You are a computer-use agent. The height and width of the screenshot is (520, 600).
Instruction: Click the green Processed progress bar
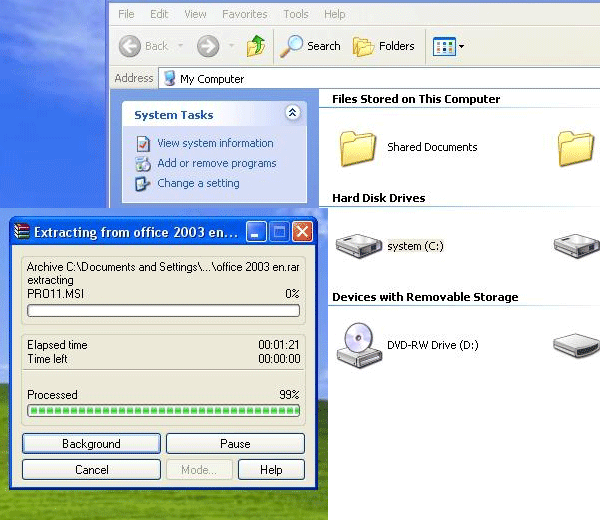(x=163, y=411)
